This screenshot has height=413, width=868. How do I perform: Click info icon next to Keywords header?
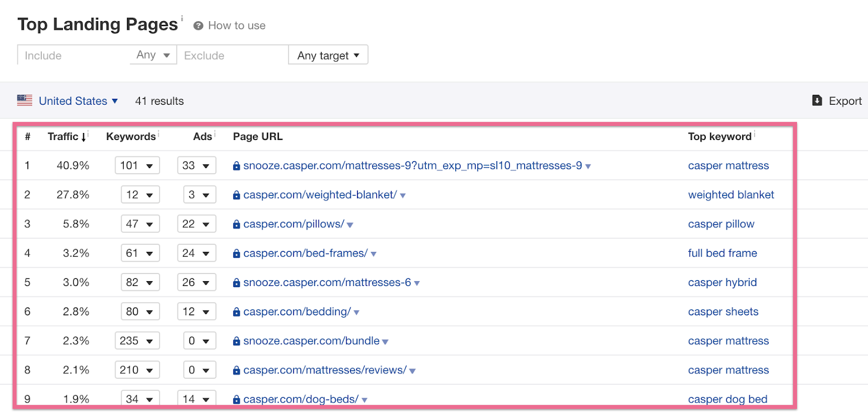(x=158, y=134)
